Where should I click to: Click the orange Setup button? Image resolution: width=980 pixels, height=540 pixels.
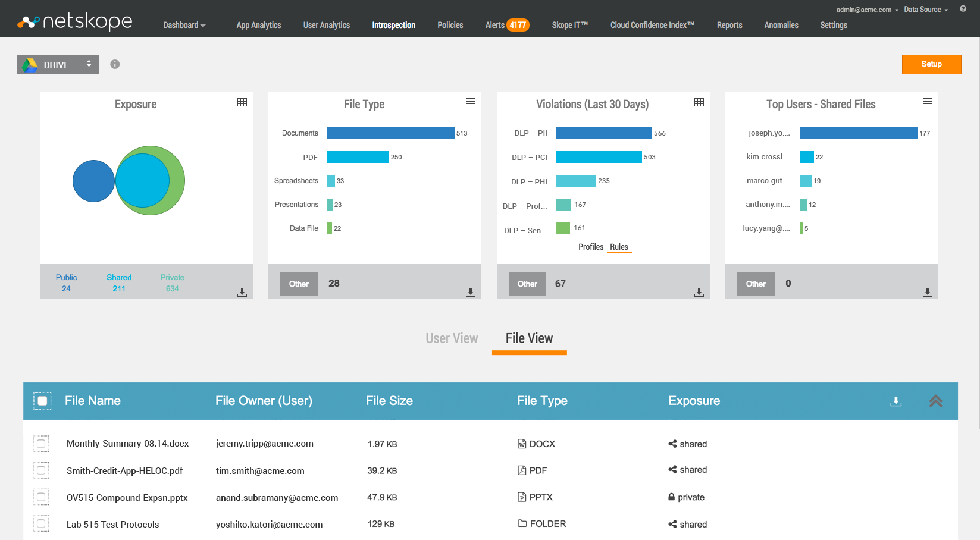click(931, 64)
